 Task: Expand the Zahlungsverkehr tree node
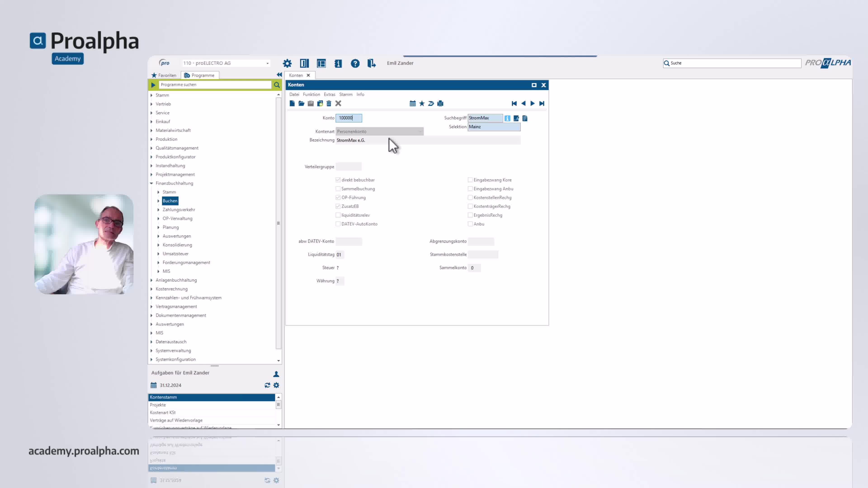pos(158,209)
